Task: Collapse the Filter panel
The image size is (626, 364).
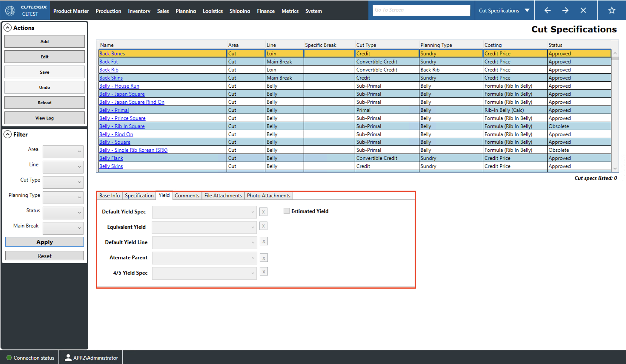Action: click(x=8, y=134)
